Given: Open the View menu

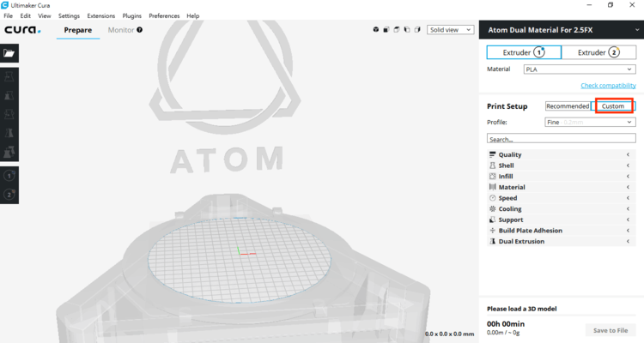Looking at the screenshot, I should pos(45,15).
